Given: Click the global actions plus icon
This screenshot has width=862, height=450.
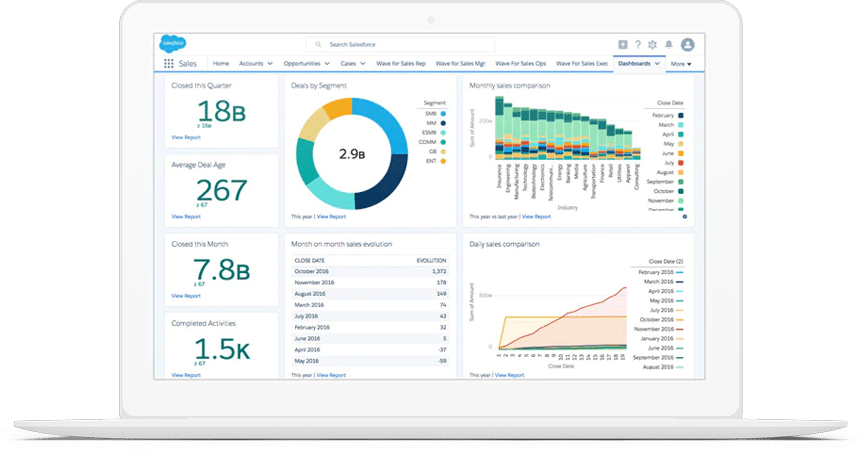Looking at the screenshot, I should pyautogui.click(x=622, y=45).
